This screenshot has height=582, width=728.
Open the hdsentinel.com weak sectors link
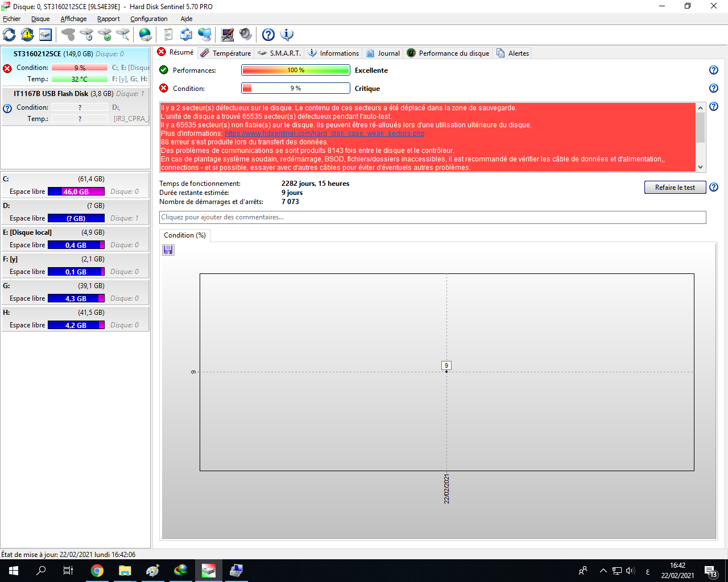[x=325, y=134]
